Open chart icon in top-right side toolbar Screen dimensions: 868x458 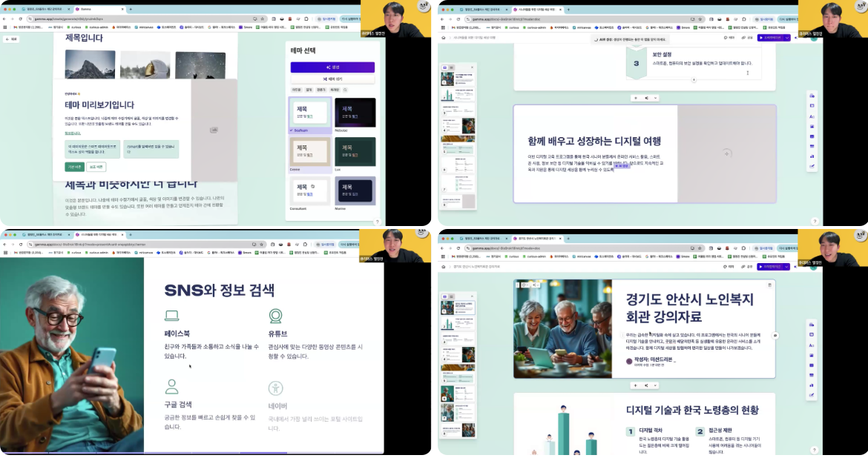tap(812, 156)
